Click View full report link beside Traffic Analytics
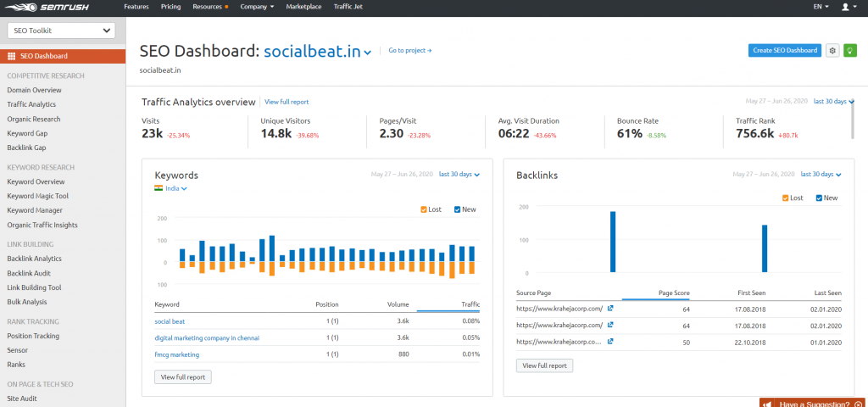Image resolution: width=868 pixels, height=407 pixels. click(287, 102)
